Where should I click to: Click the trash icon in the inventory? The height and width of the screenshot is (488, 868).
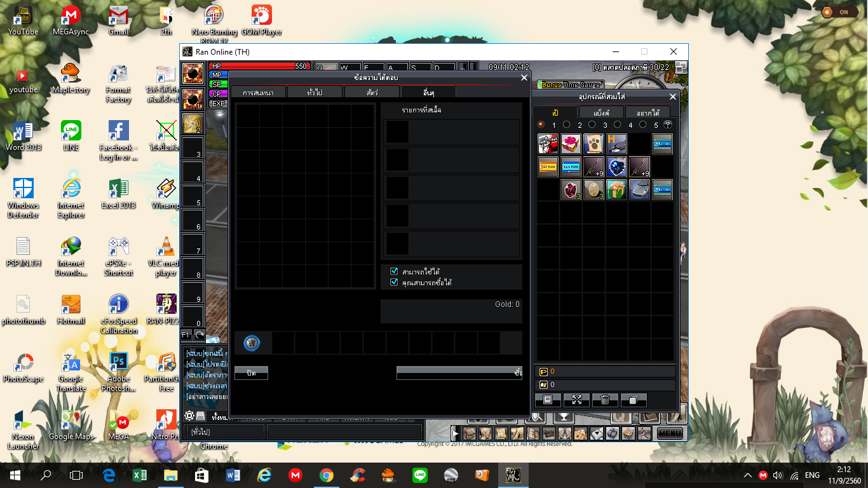click(605, 400)
